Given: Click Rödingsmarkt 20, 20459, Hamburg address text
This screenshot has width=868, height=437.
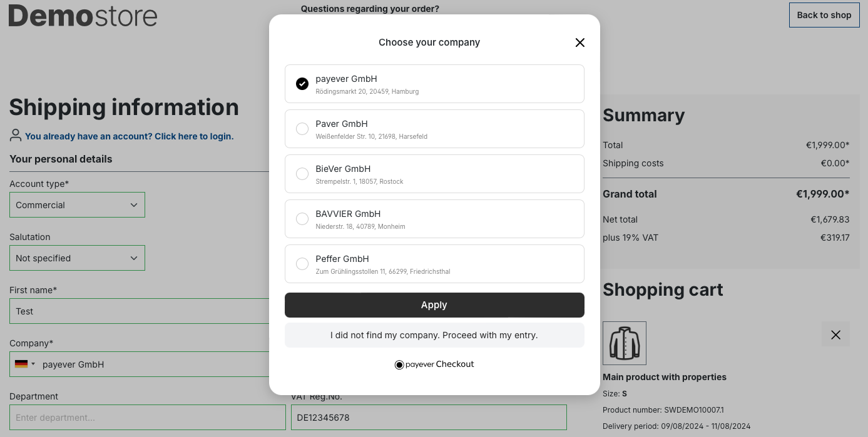Looking at the screenshot, I should (x=367, y=91).
